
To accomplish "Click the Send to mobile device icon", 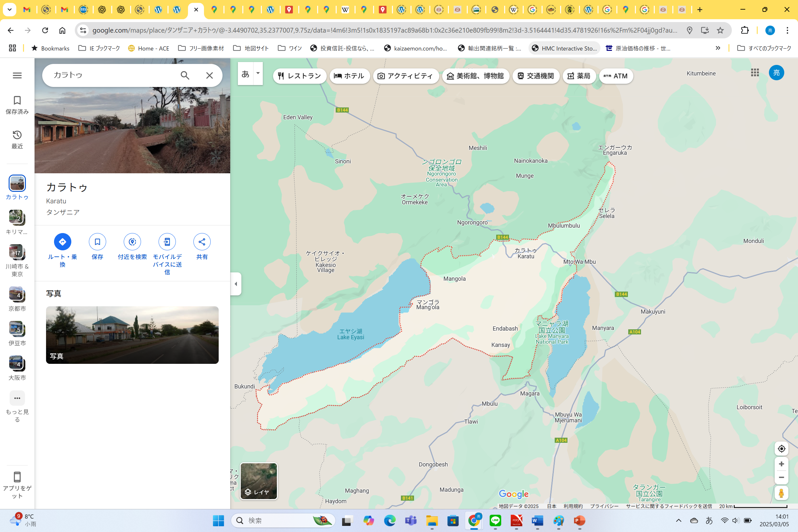I will pos(167,242).
